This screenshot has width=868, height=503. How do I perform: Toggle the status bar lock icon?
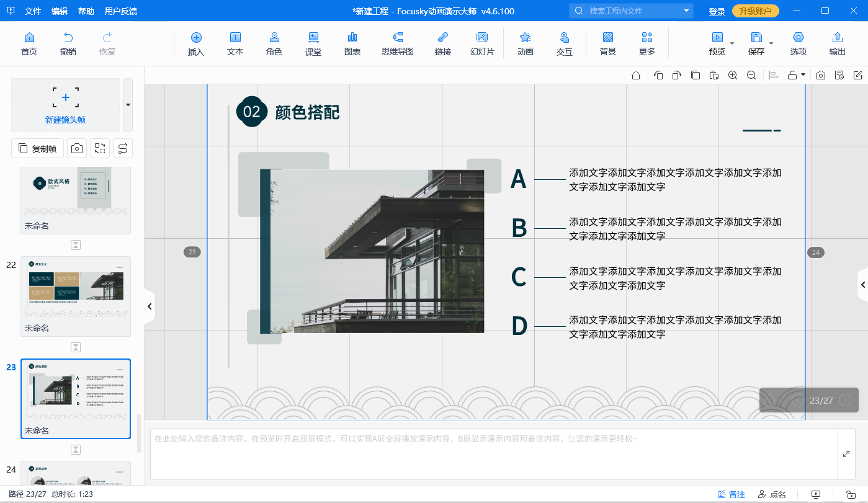pos(851,494)
